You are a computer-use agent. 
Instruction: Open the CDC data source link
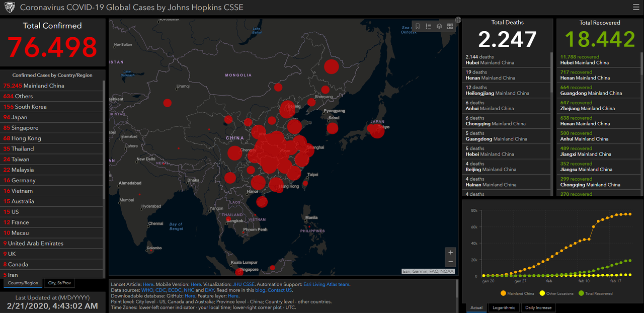(x=160, y=290)
